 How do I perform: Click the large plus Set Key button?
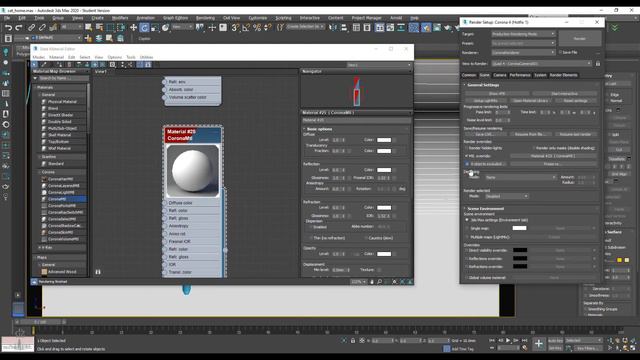pyautogui.click(x=539, y=344)
